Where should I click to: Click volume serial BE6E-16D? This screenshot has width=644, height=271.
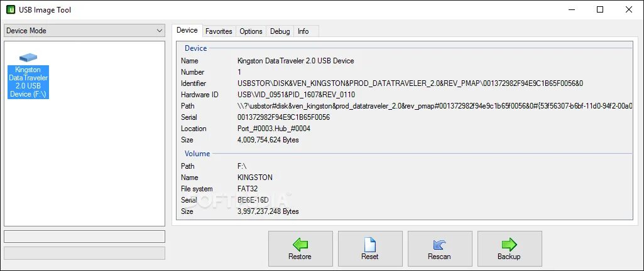pos(253,200)
